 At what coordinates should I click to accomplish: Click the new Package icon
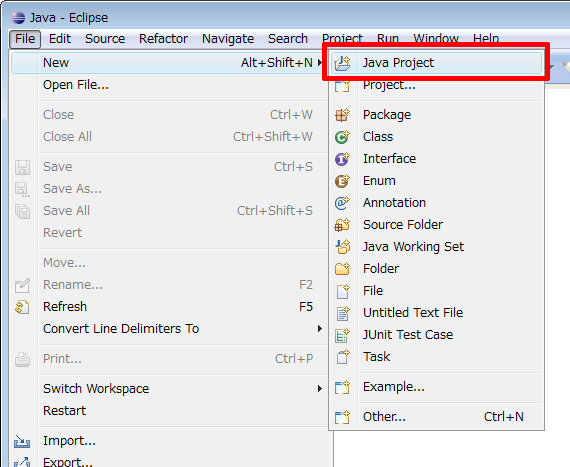click(342, 115)
